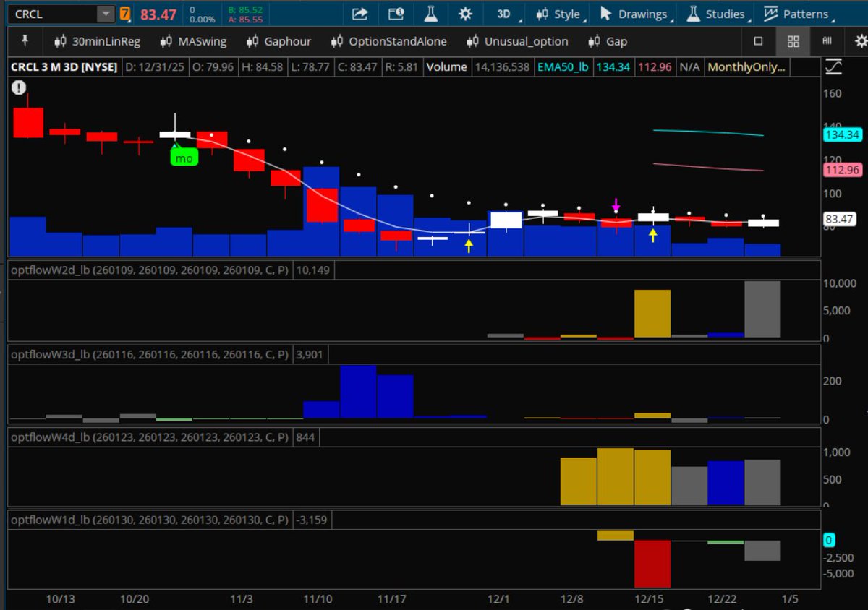Click the 3,901 value of optflowW3d_lb

310,354
